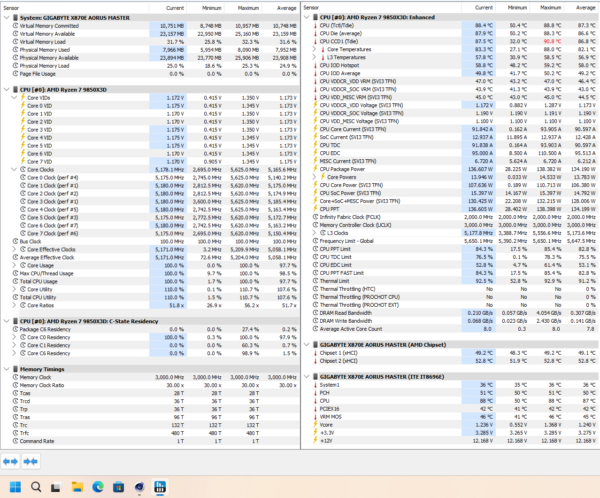Open Task View from the taskbar
Image resolution: width=600 pixels, height=498 pixels.
tap(56, 487)
